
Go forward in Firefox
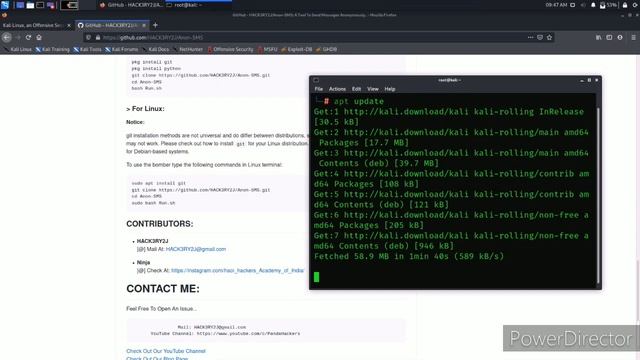click(18, 37)
